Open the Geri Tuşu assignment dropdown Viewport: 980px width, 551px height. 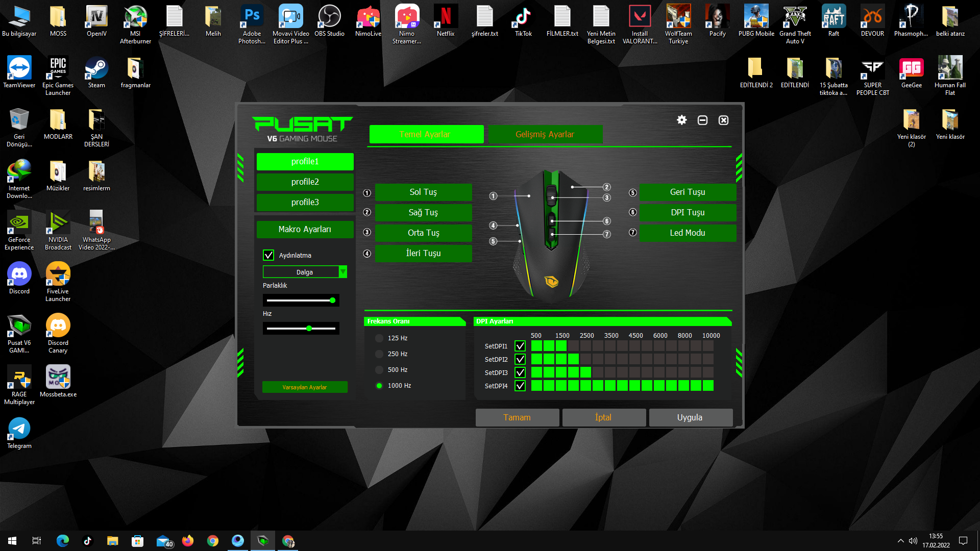point(688,192)
